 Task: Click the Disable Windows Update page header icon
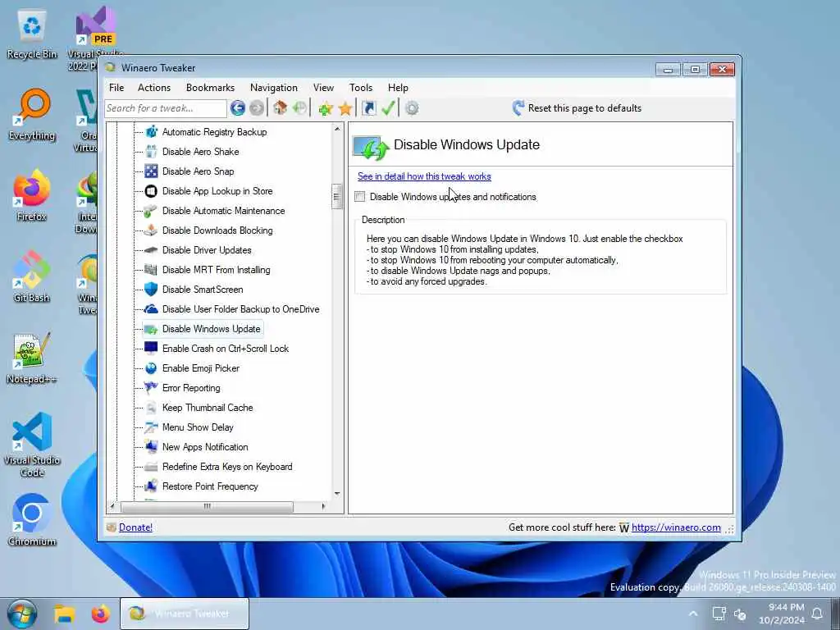tap(371, 148)
